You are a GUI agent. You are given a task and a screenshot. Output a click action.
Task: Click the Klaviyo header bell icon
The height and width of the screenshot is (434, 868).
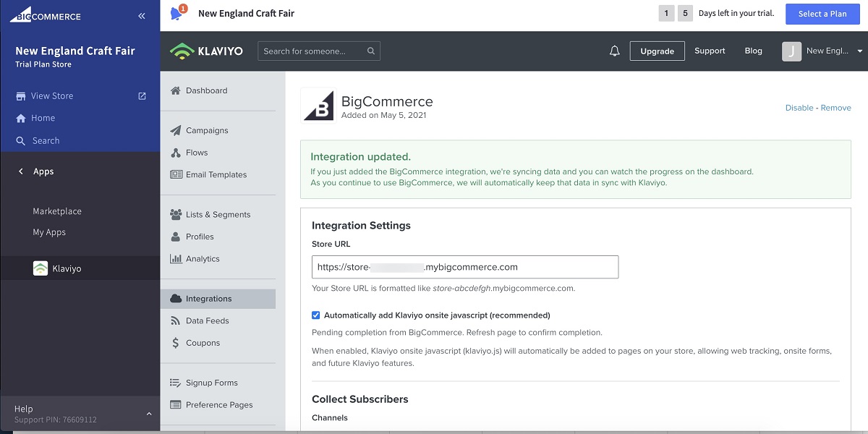[x=615, y=51]
